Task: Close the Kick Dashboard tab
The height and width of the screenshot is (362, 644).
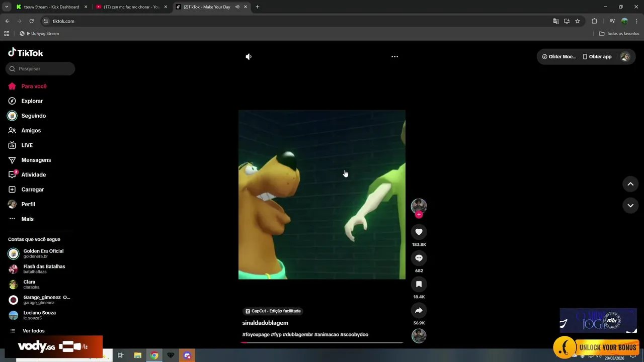Action: click(x=86, y=7)
